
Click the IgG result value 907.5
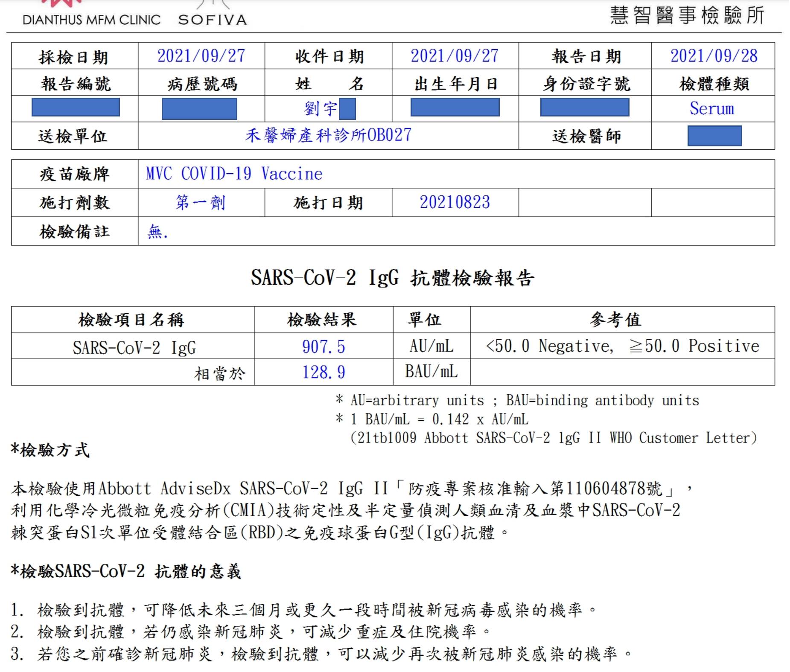coord(324,346)
